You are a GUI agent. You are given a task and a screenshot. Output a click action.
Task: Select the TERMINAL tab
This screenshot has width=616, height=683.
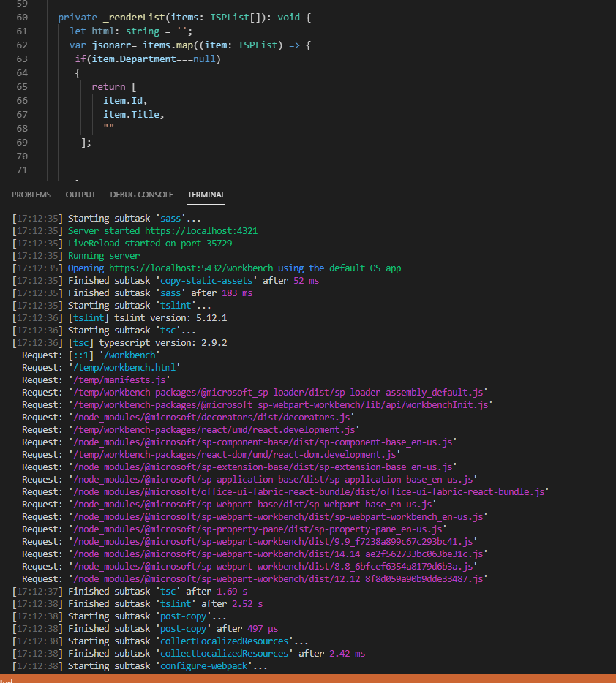(x=206, y=195)
